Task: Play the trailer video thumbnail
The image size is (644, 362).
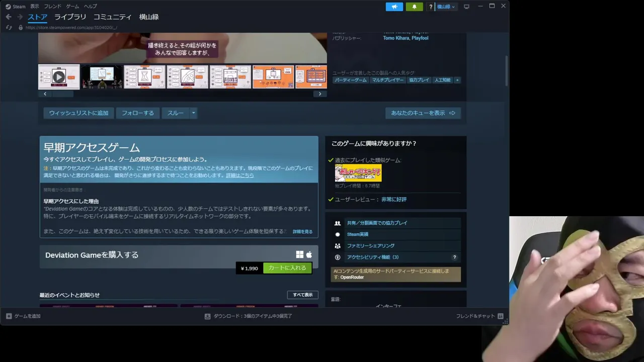Action: click(x=59, y=76)
